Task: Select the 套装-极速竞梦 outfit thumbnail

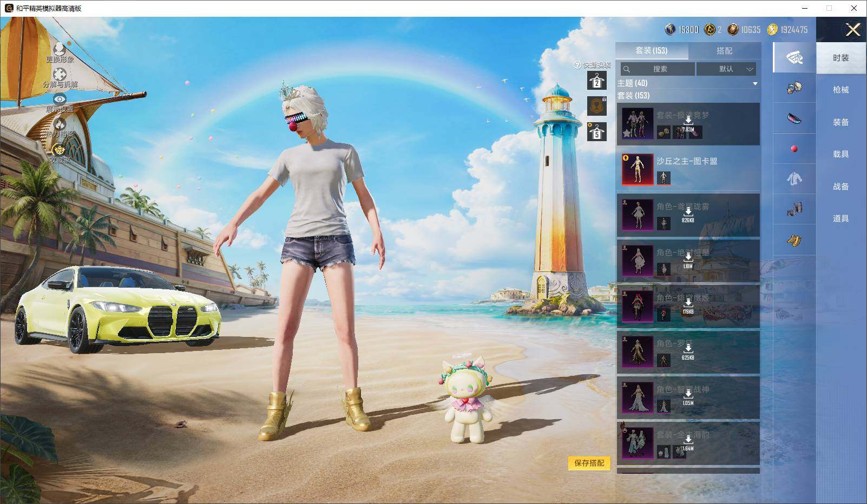Action: pos(638,123)
